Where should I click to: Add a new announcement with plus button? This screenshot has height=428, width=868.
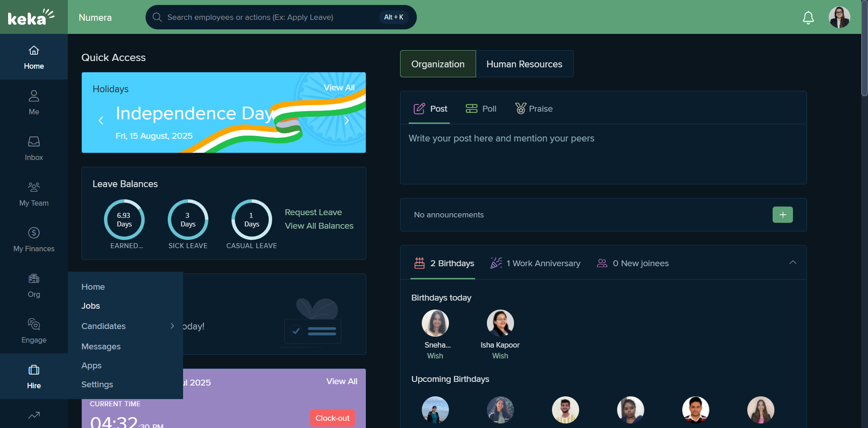point(783,215)
